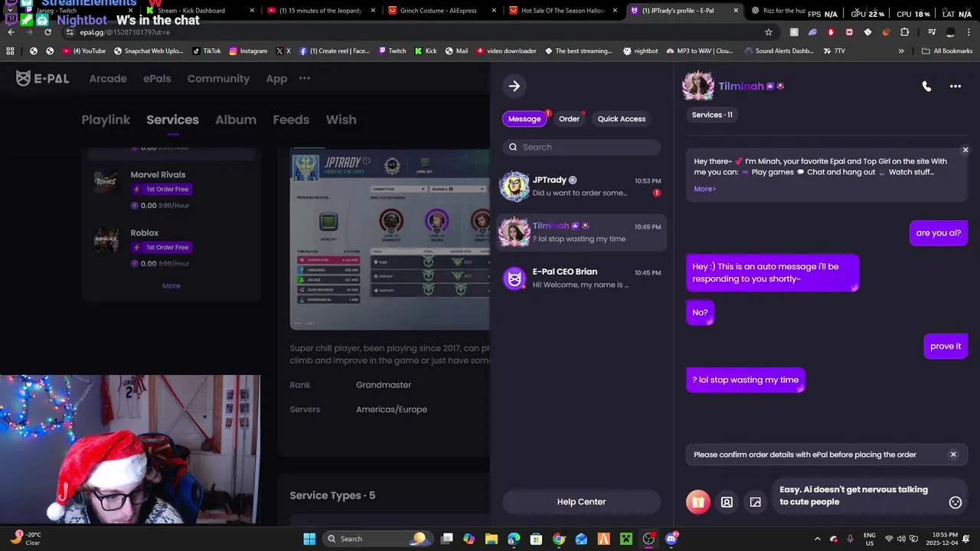Reload the browser page
This screenshot has width=980, height=551.
pyautogui.click(x=47, y=32)
